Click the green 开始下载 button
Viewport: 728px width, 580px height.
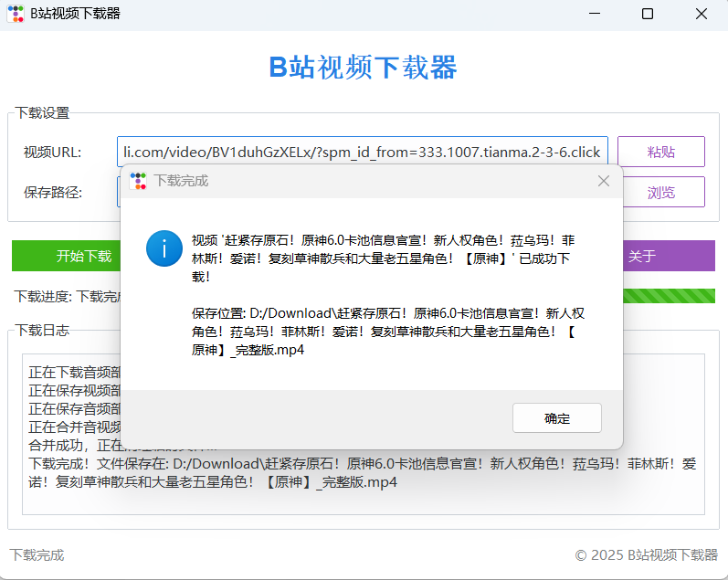point(67,256)
